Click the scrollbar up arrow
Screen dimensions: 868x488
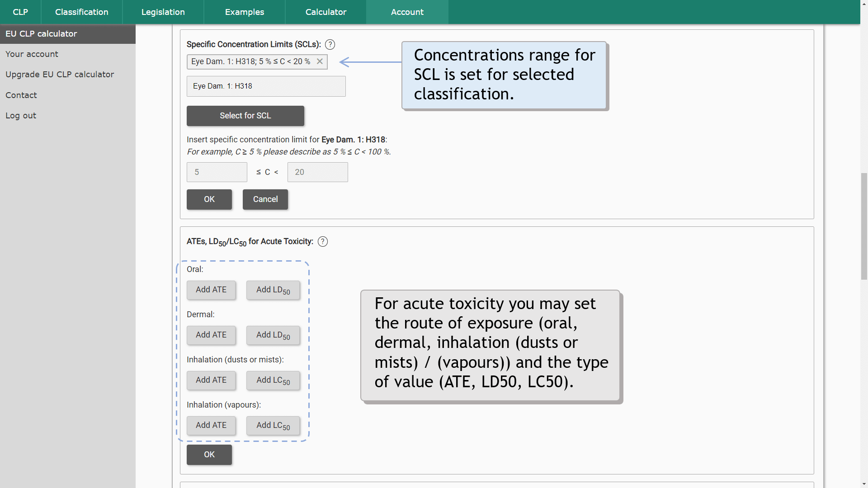[x=864, y=4]
